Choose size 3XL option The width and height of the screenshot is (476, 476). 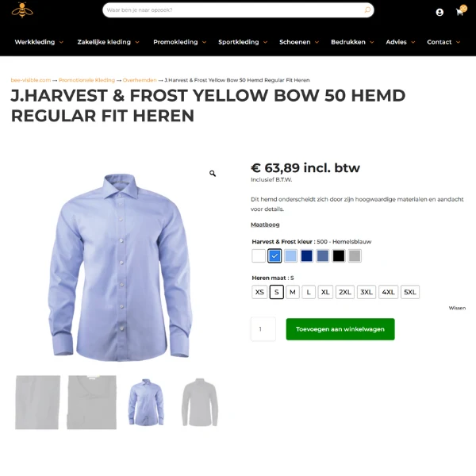tap(366, 292)
